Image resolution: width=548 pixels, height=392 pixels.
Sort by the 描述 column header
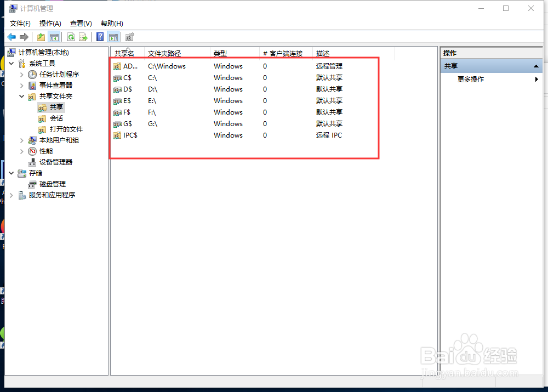(353, 54)
